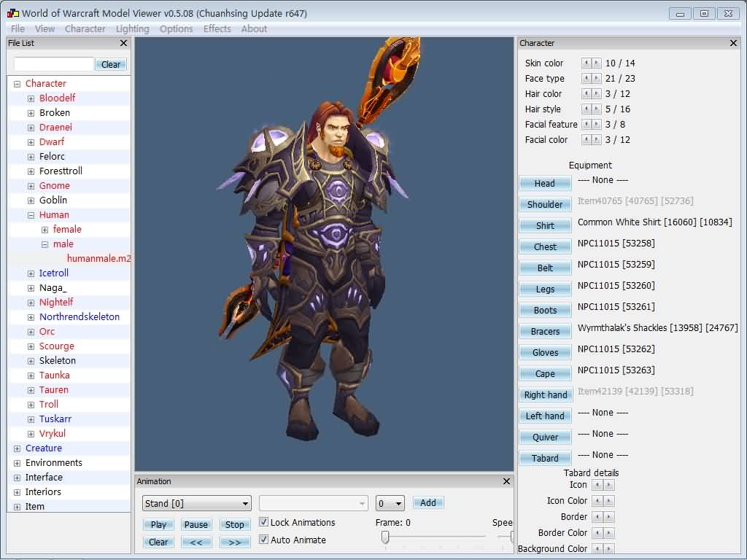747x560 pixels.
Task: Open the Options menu
Action: click(177, 28)
